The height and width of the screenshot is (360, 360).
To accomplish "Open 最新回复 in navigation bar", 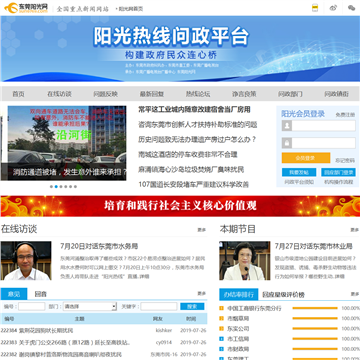I will [152, 94].
